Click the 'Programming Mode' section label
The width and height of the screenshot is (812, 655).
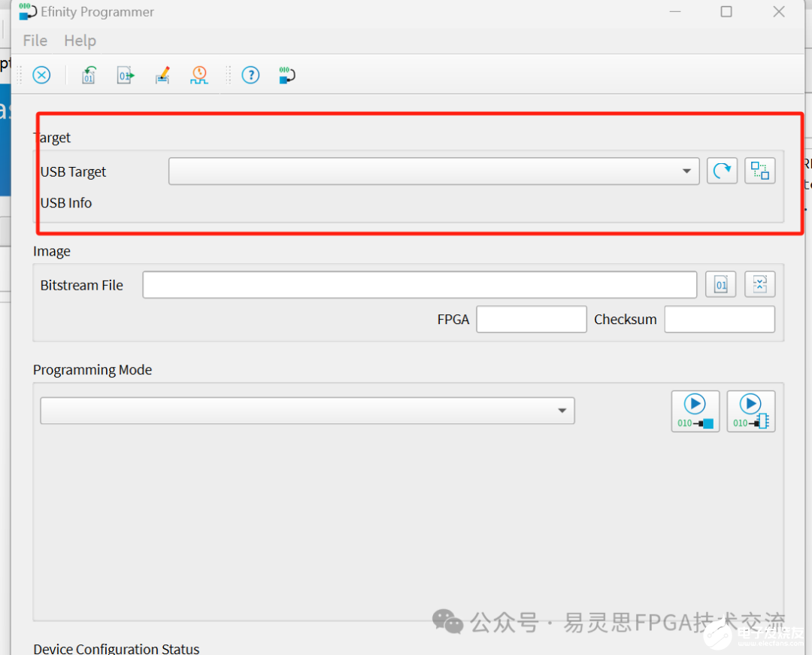tap(92, 370)
